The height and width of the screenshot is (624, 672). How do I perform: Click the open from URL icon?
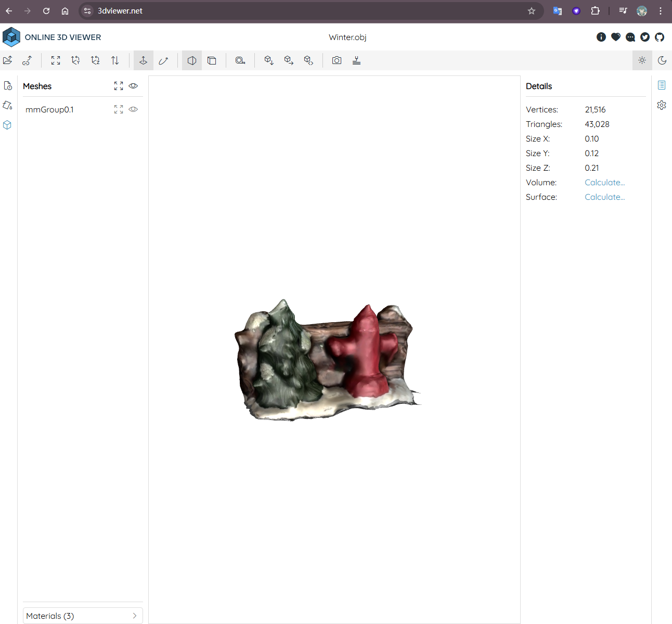pos(27,60)
